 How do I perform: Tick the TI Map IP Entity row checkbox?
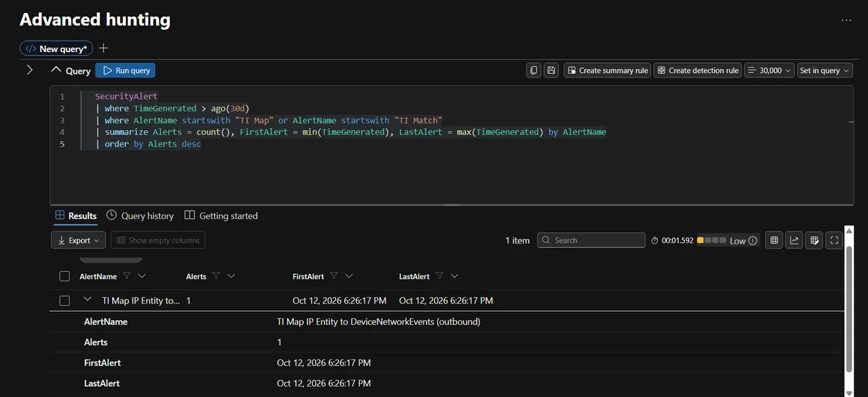(64, 300)
